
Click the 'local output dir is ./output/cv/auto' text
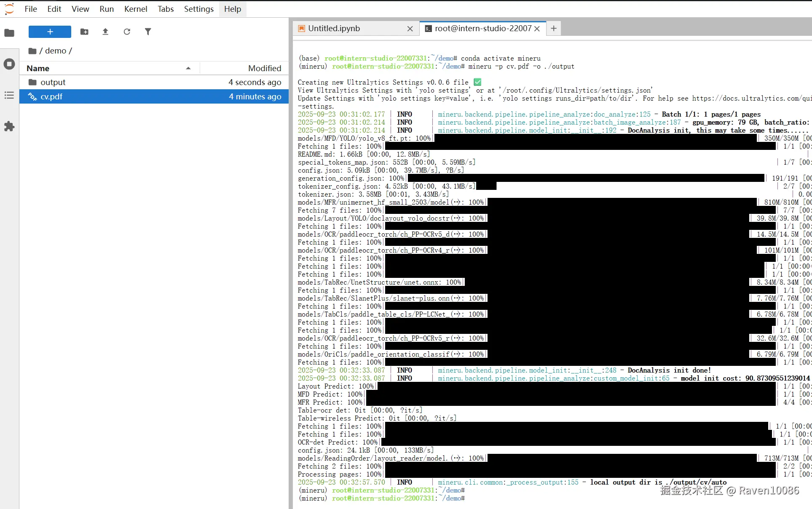(x=658, y=482)
